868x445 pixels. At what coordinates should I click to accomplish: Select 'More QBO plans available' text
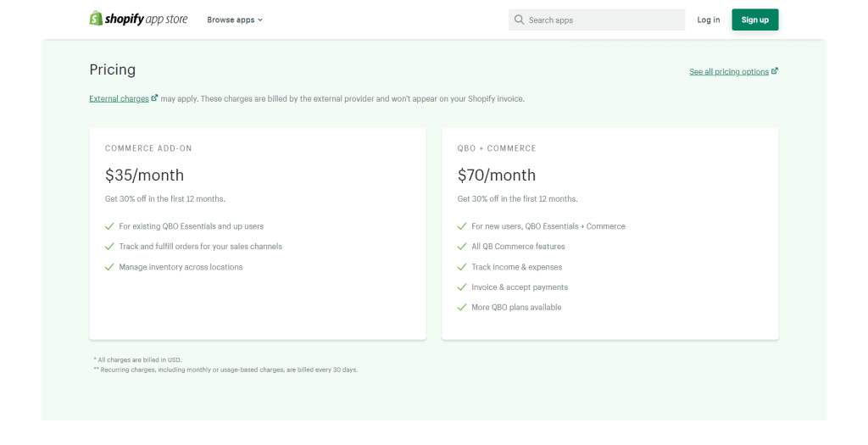[516, 307]
